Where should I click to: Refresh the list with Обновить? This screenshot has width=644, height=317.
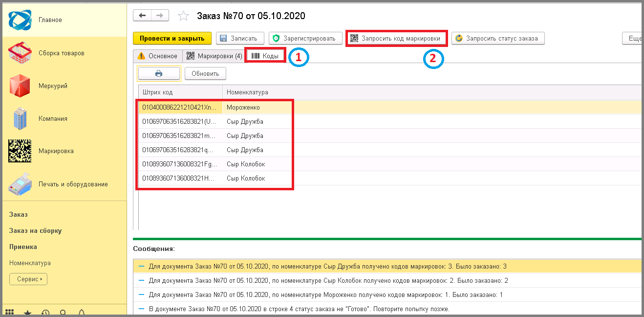205,73
